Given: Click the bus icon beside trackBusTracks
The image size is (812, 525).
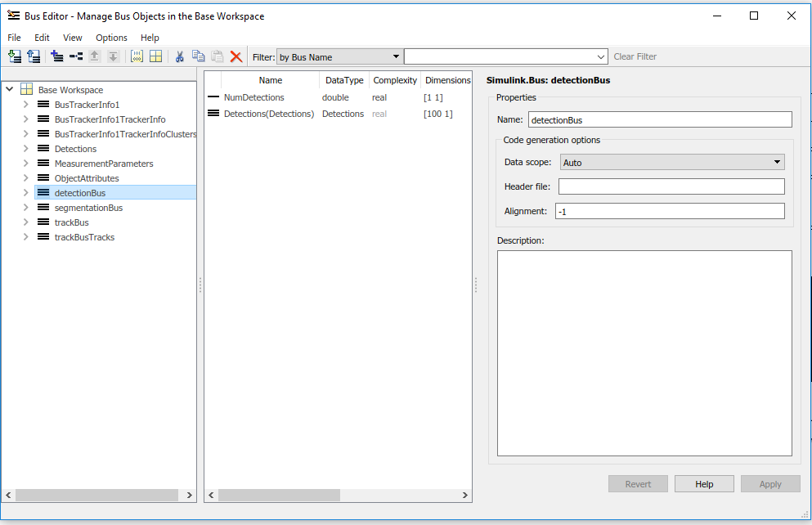Looking at the screenshot, I should [43, 236].
